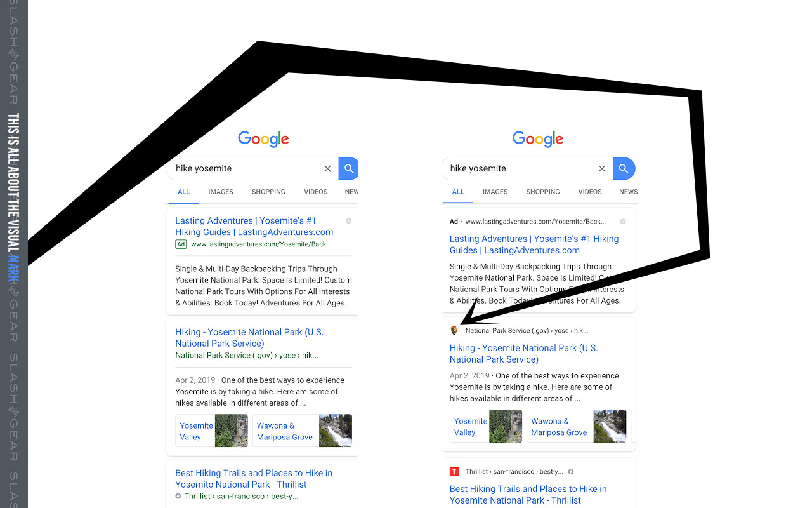Switch to Images tab in left results

(x=221, y=192)
